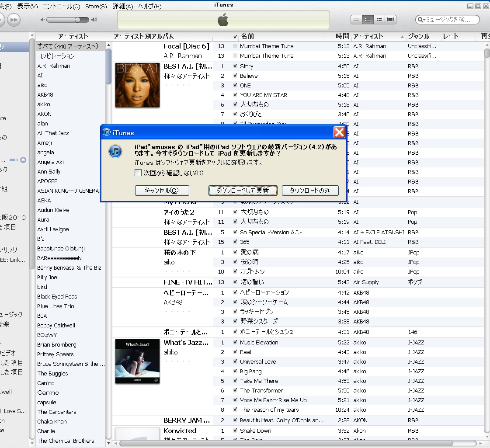
Task: Switch to album list view icon
Action: pos(368,19)
